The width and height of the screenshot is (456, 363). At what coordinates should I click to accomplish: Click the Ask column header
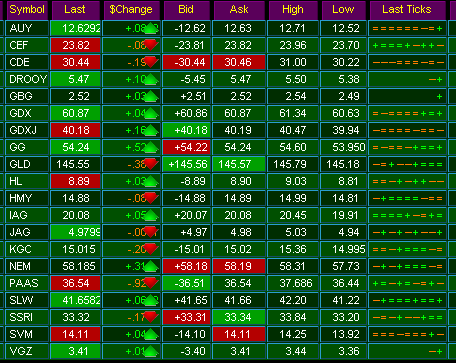pyautogui.click(x=239, y=10)
